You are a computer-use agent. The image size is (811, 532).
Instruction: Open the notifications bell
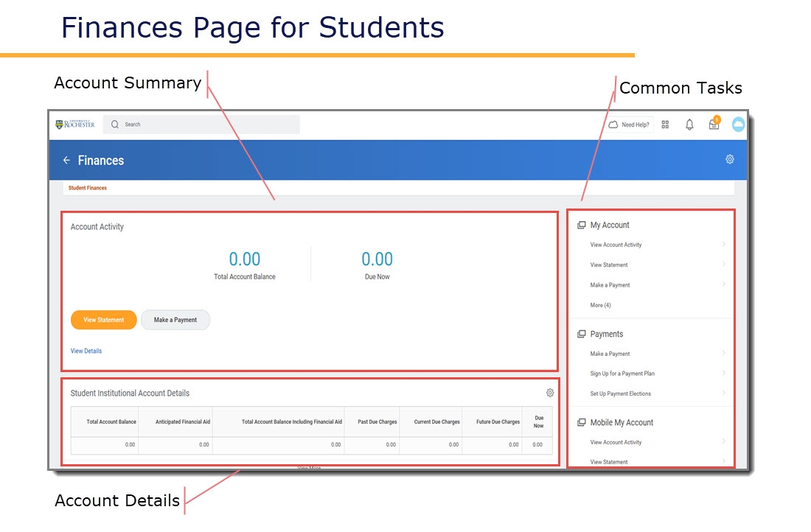(689, 125)
